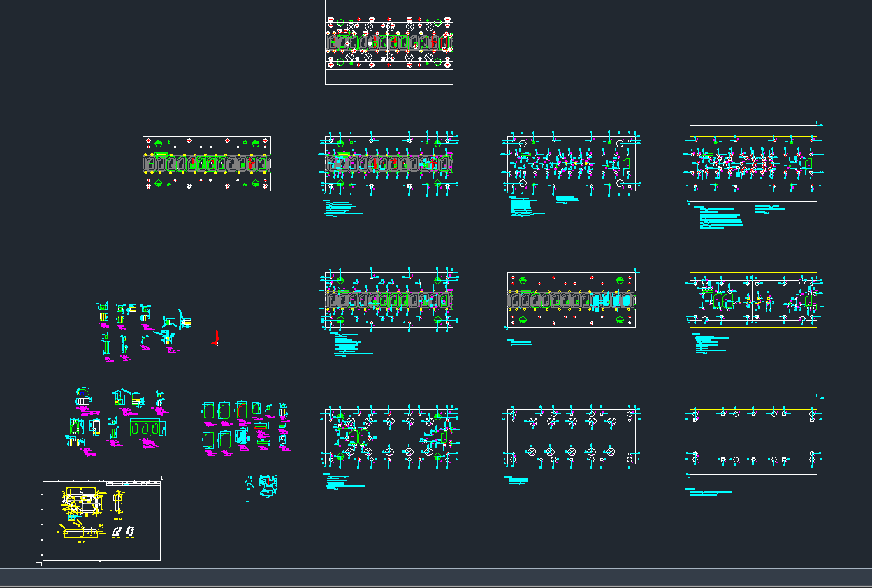This screenshot has height=588, width=872.
Task: Select the two white shaded sections in framed sheet
Action: [124, 532]
